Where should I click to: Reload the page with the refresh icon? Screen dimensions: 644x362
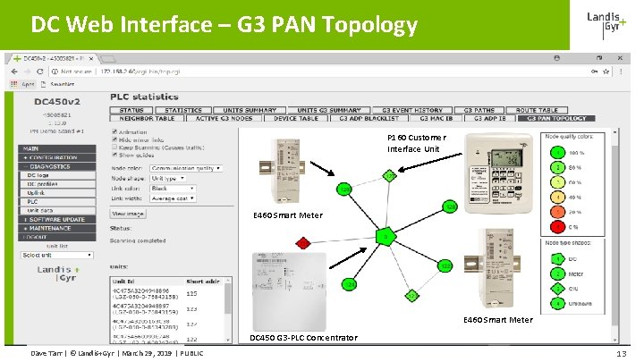point(40,72)
